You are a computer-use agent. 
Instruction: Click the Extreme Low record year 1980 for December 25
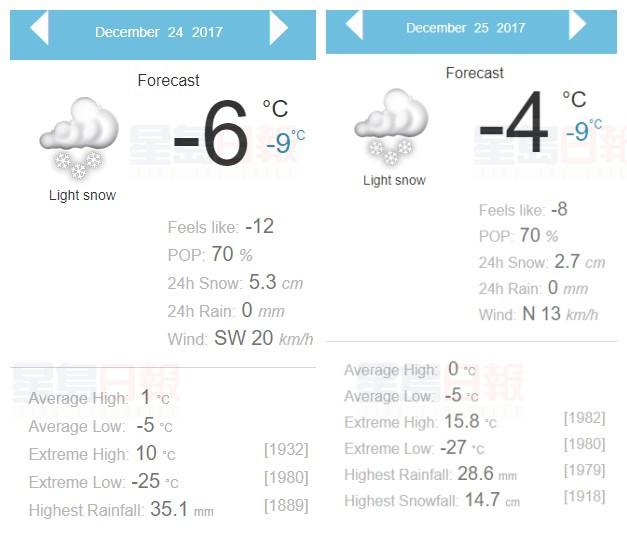[x=584, y=444]
